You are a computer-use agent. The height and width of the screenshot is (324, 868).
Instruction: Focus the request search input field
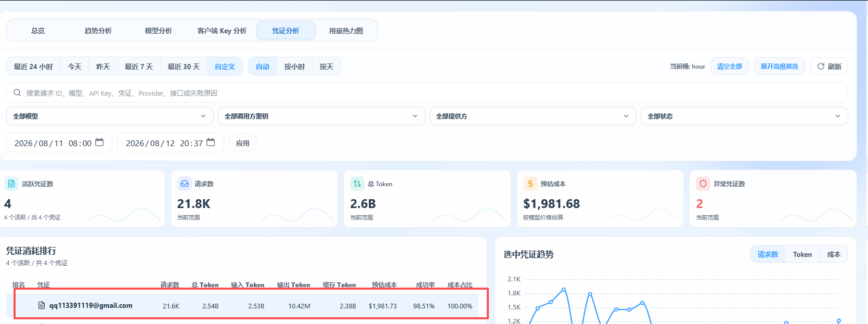click(x=427, y=93)
